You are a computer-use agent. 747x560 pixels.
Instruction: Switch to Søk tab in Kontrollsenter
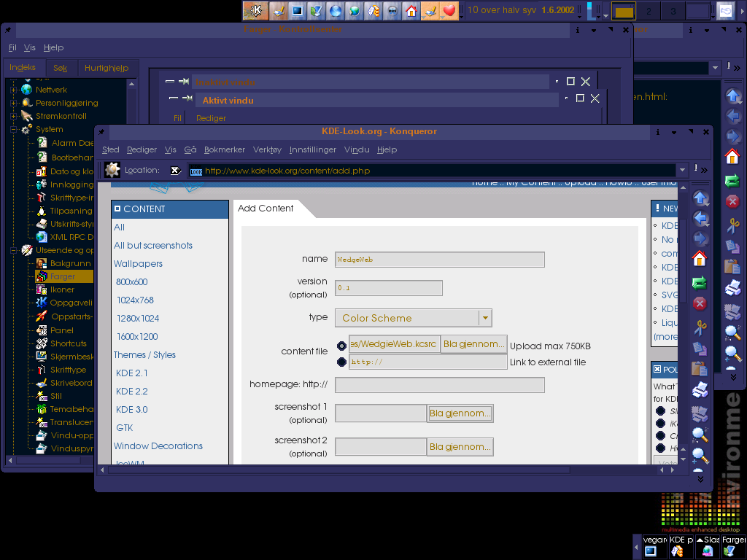pyautogui.click(x=60, y=68)
